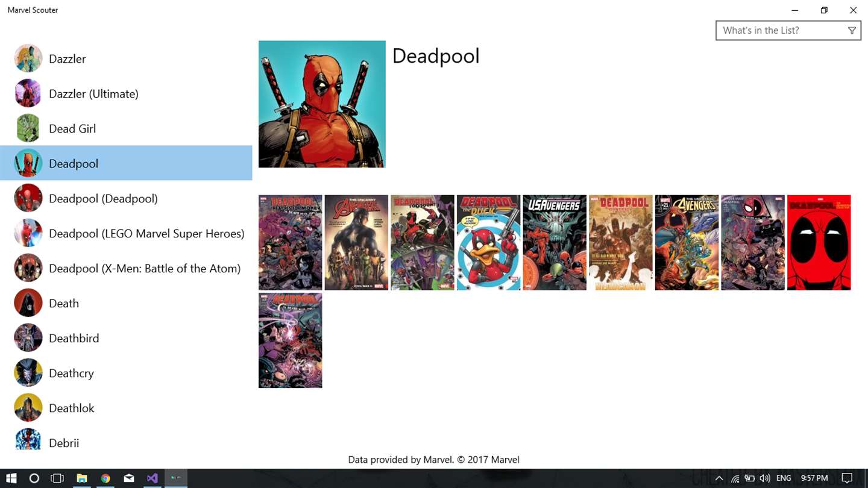Select Deadpool (Deadpool) avatar icon
Screen dimensions: 868x488
point(28,198)
